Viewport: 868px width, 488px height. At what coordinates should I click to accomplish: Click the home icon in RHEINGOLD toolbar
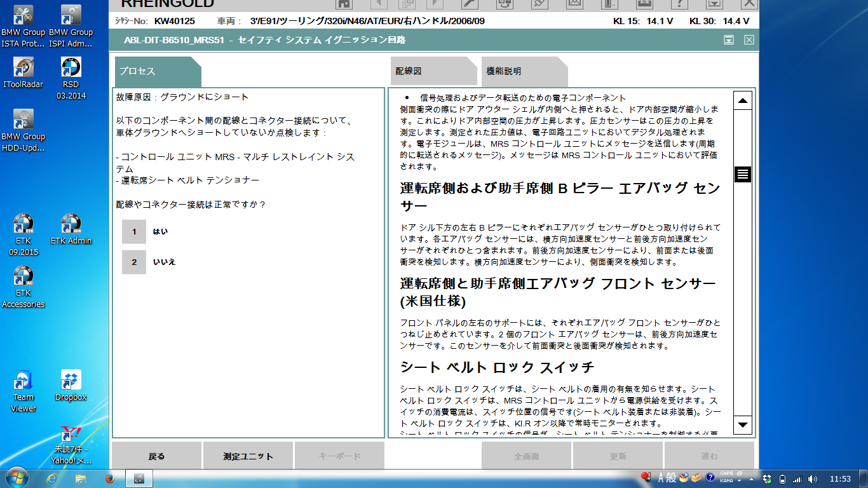(x=344, y=4)
